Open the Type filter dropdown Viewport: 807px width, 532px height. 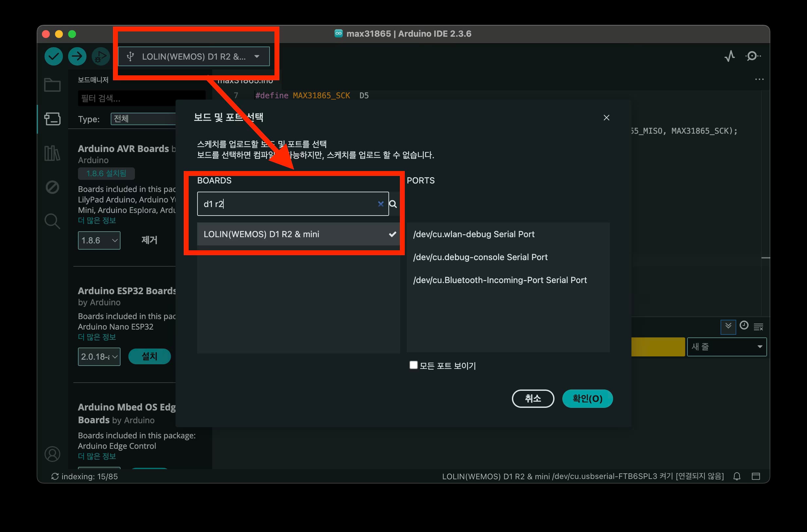click(x=143, y=119)
